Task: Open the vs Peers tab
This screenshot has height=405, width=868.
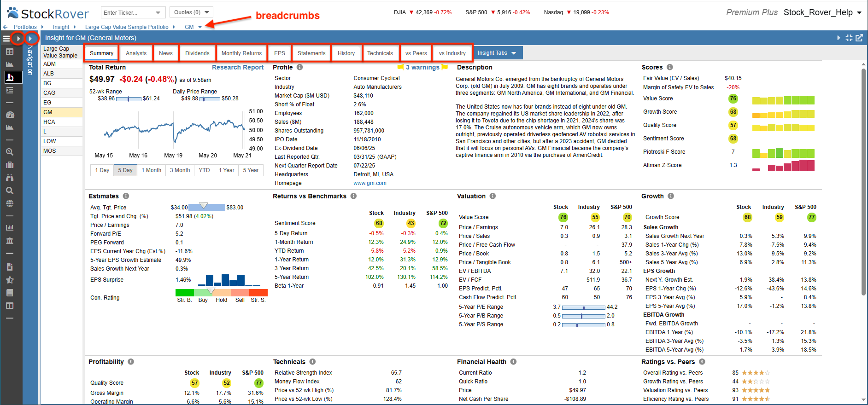Action: [x=416, y=53]
